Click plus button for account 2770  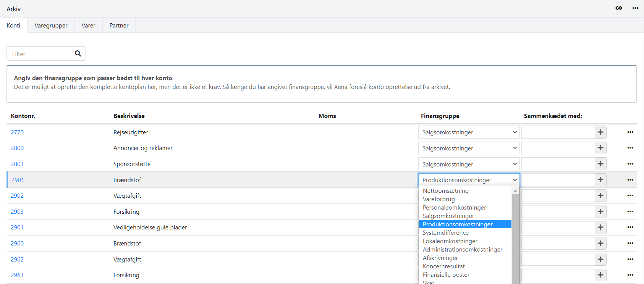[600, 132]
